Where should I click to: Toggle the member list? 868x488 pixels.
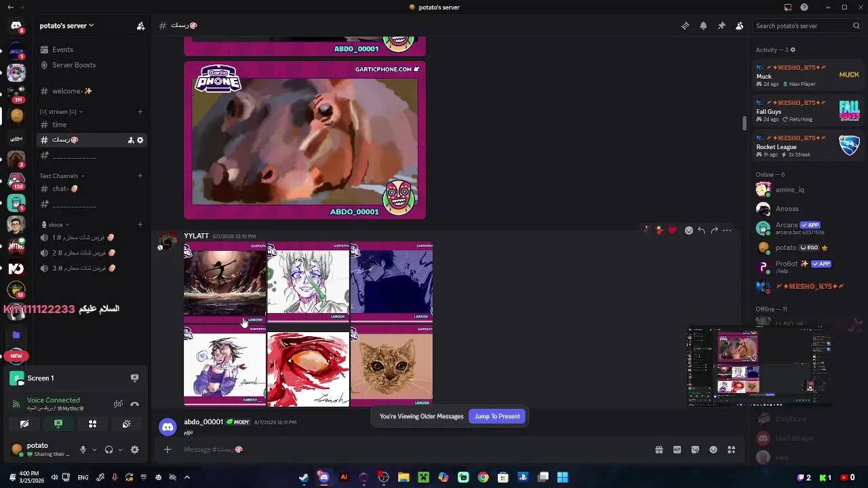tap(739, 26)
